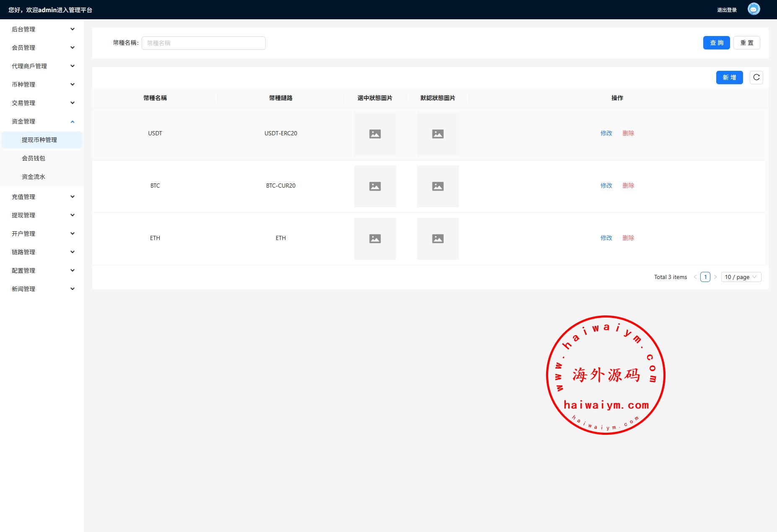Open 会员钱包 submenu item
Viewport: 777px width, 532px height.
coord(34,158)
